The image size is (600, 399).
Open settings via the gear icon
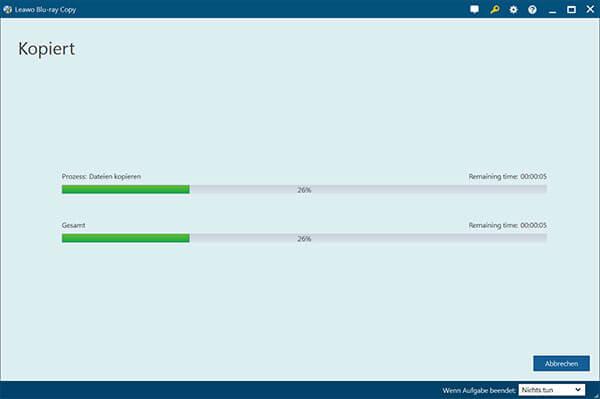513,10
